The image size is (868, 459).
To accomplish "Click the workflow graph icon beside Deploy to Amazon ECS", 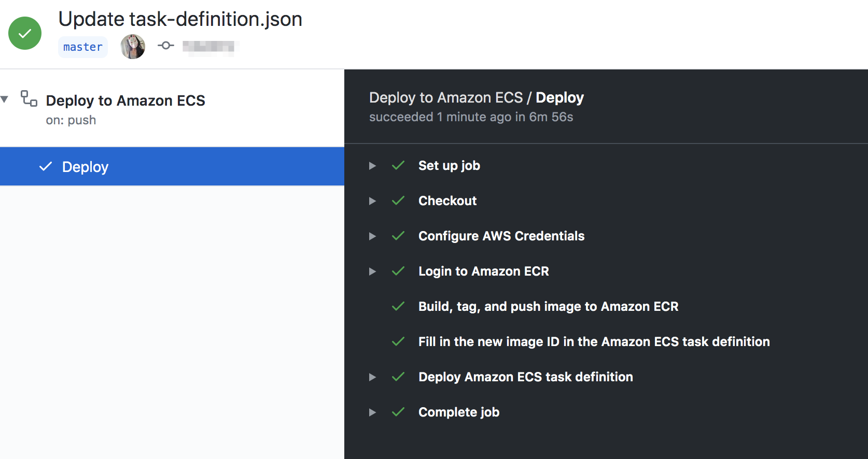I will [x=28, y=98].
